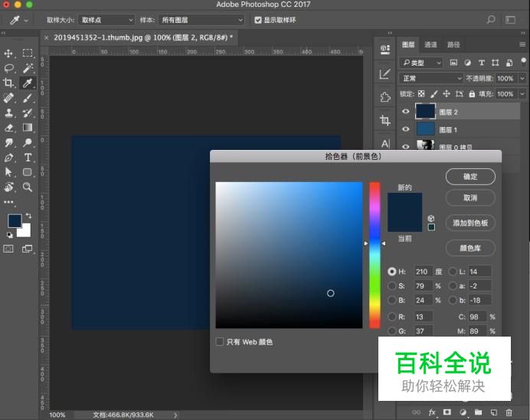Viewport: 530px width, 420px height.
Task: Toggle Quick Mask mode
Action: (x=8, y=249)
